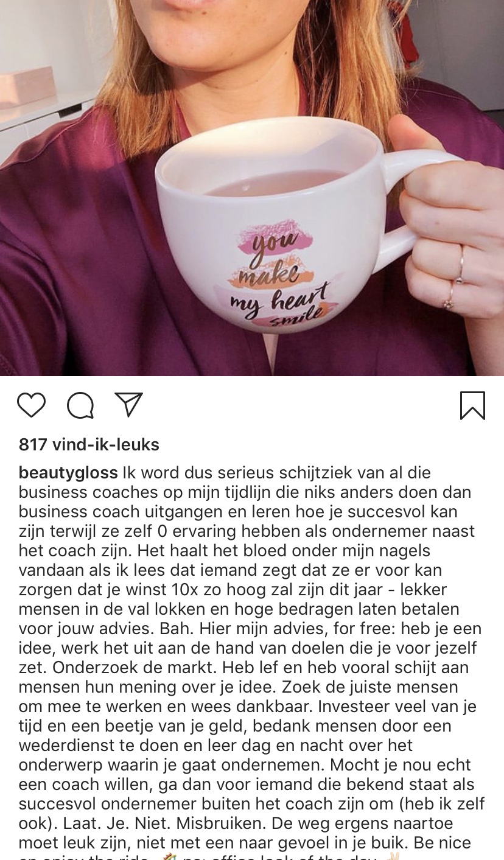Like the post with the heart icon
504x860 pixels.
click(x=31, y=405)
